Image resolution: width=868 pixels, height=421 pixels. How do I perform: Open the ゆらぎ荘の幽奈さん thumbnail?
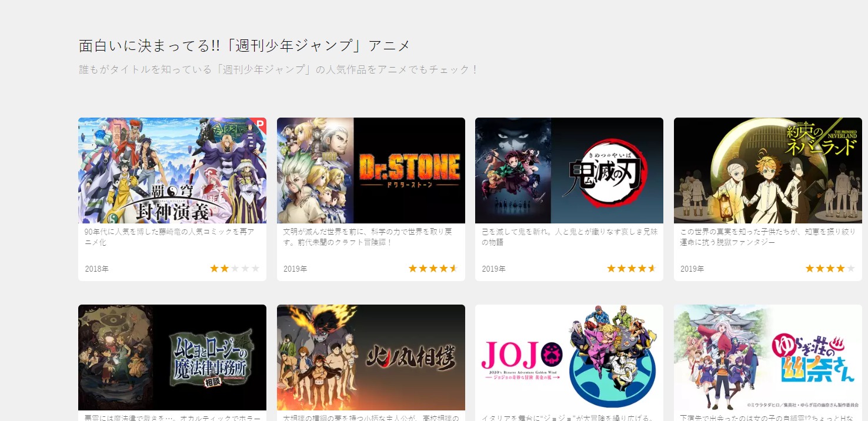point(768,357)
